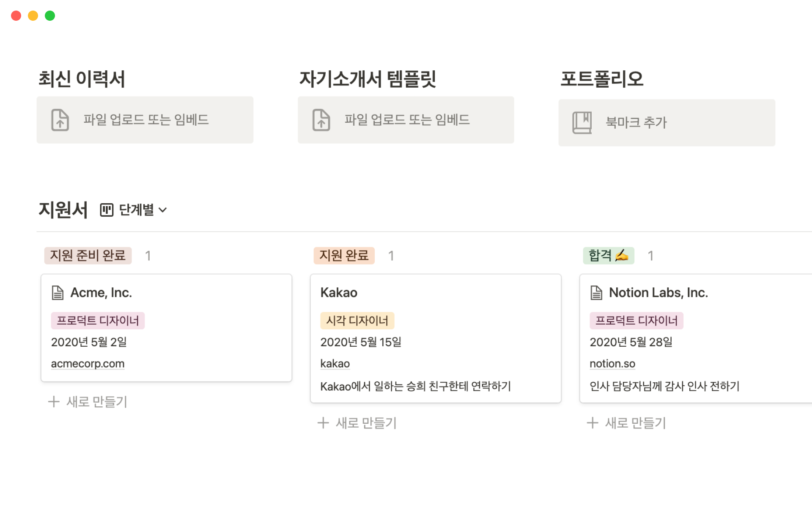Open the acmecorp.com link
This screenshot has height=508, width=812.
[x=88, y=364]
